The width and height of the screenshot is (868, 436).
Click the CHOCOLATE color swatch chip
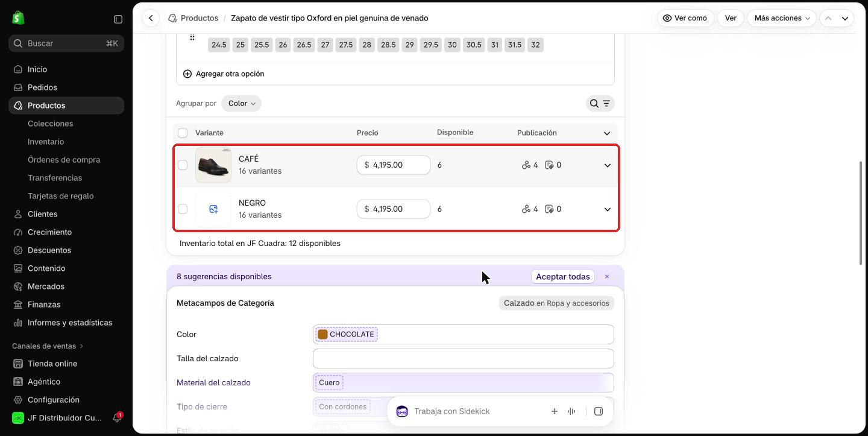[x=347, y=335]
